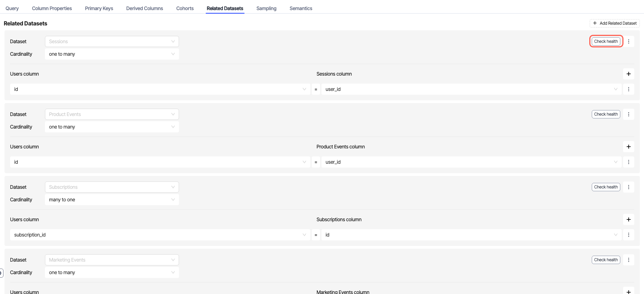Click Add Related Dataset button
Viewport: 644px width, 294px height.
(614, 23)
